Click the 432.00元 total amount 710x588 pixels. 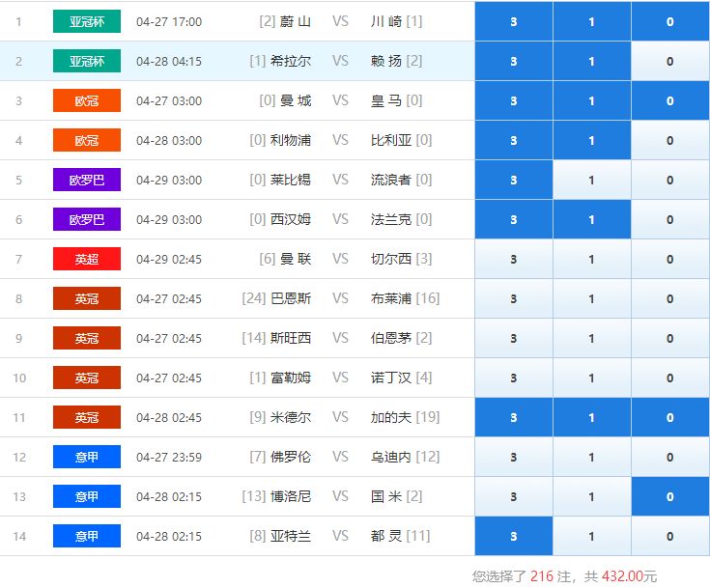point(630,576)
